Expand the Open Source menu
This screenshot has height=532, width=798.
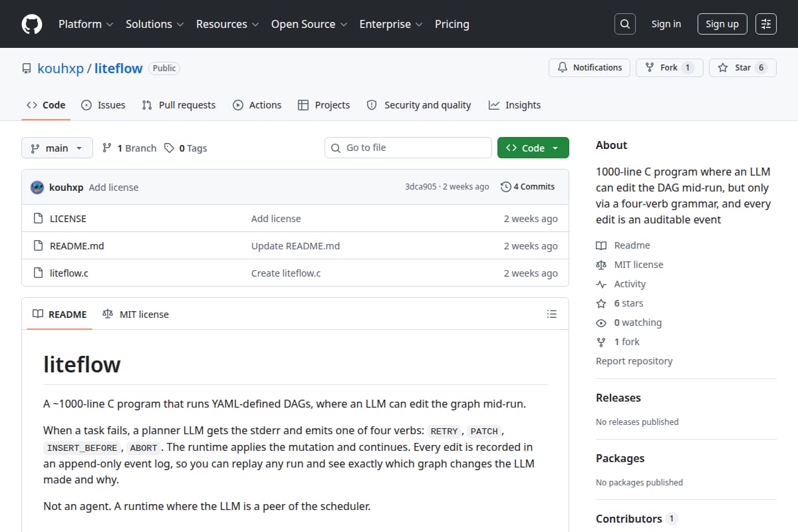point(309,24)
